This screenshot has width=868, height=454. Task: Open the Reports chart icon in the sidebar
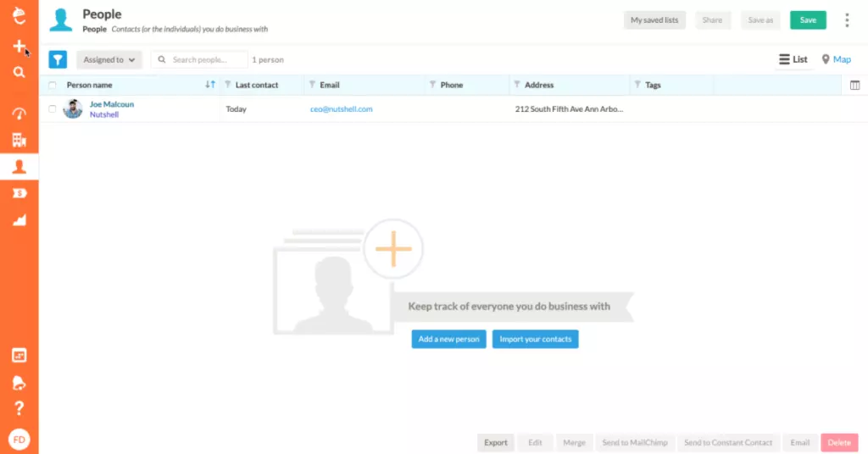click(19, 220)
